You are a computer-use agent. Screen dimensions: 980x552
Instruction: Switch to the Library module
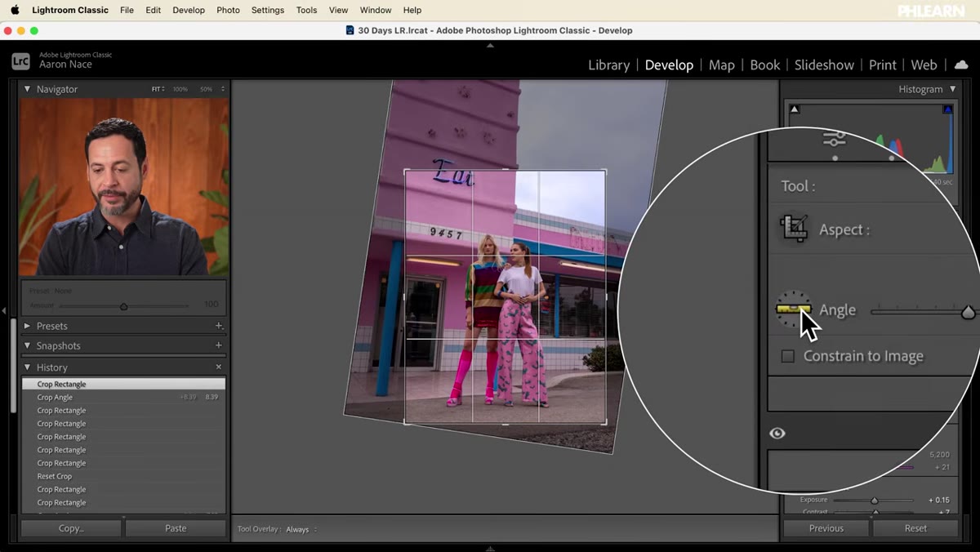pos(608,65)
